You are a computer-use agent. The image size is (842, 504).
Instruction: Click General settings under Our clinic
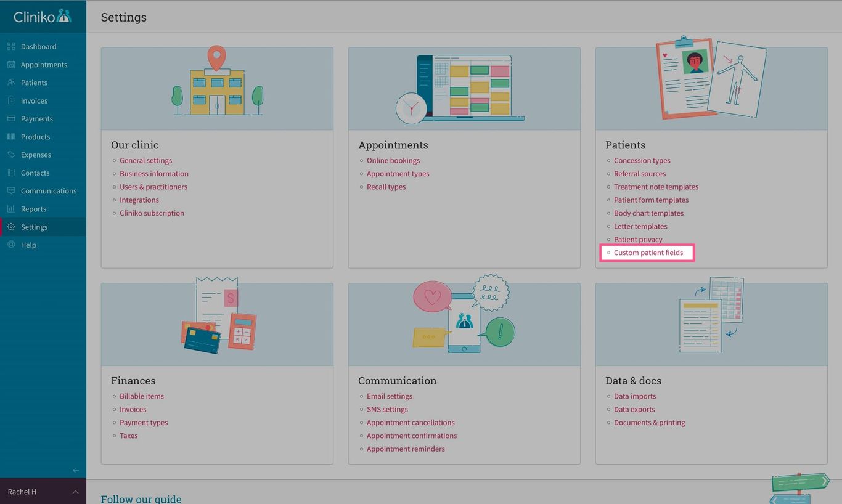click(145, 160)
